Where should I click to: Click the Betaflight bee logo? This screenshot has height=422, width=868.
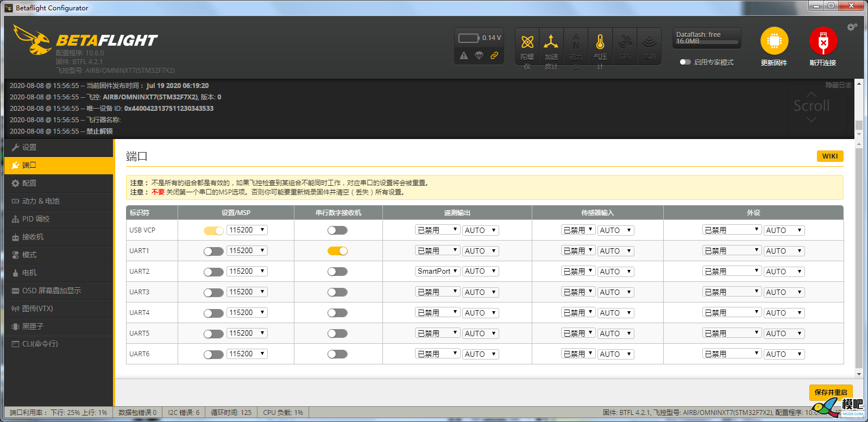[x=32, y=40]
